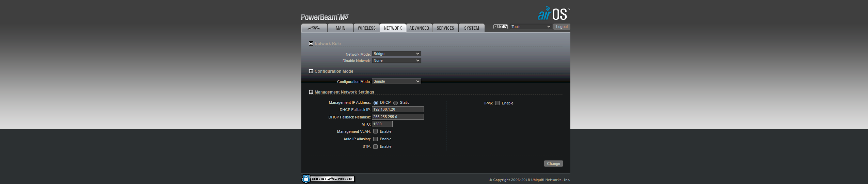Open the Network Mode dropdown
The image size is (868, 184).
[x=396, y=54]
